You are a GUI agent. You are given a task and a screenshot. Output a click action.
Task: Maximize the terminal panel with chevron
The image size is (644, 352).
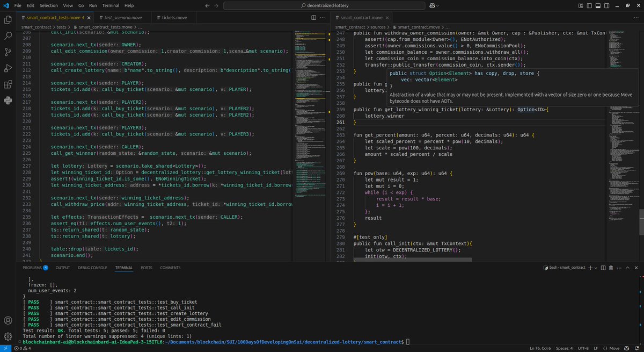(629, 267)
